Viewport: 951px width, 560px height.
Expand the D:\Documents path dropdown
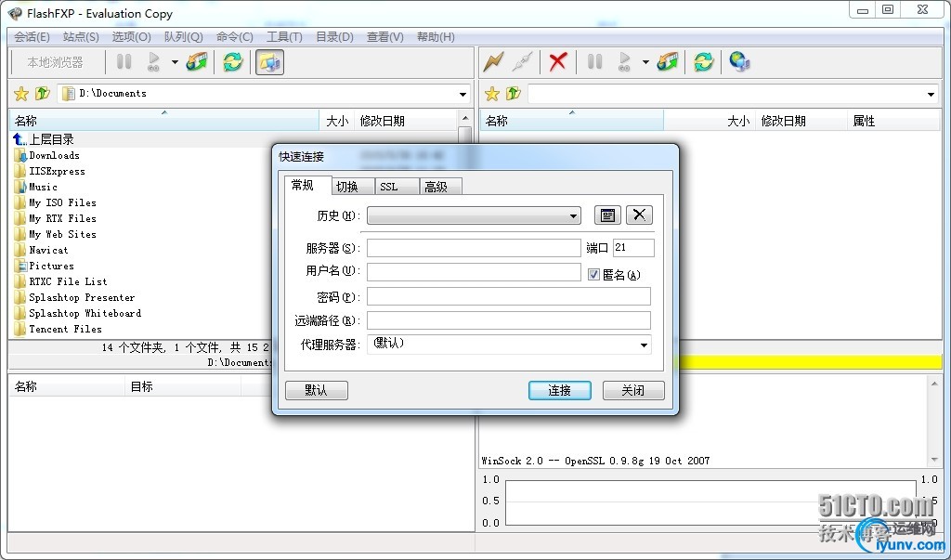click(x=462, y=94)
